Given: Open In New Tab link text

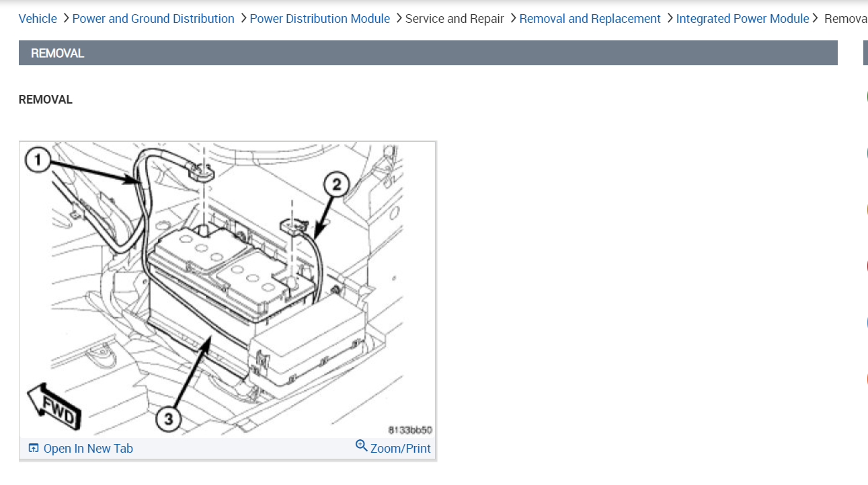Looking at the screenshot, I should point(88,449).
